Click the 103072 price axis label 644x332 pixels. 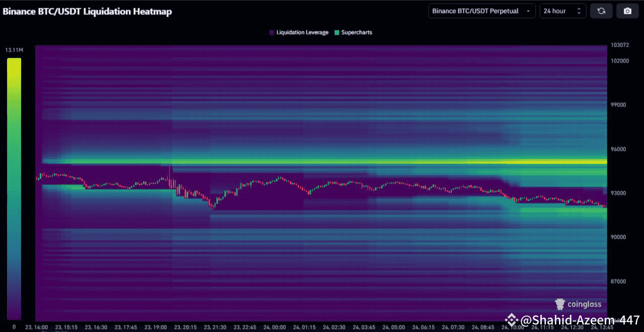pos(620,45)
